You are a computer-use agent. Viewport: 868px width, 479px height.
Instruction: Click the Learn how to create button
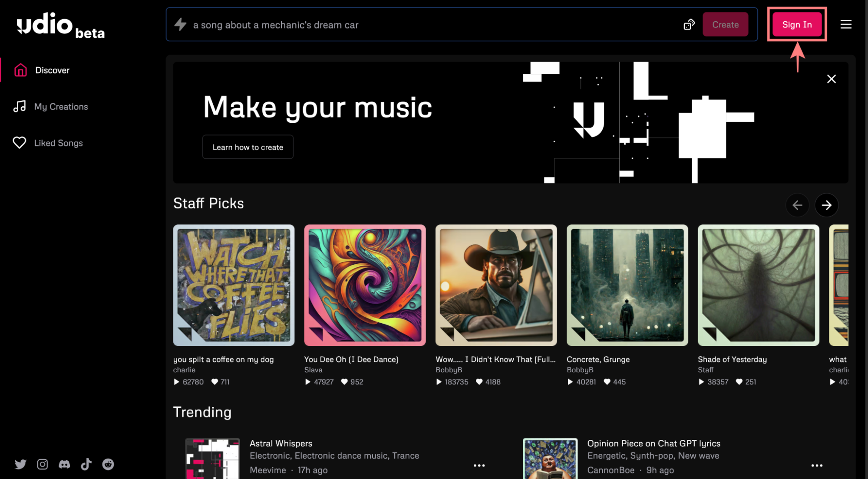point(248,147)
